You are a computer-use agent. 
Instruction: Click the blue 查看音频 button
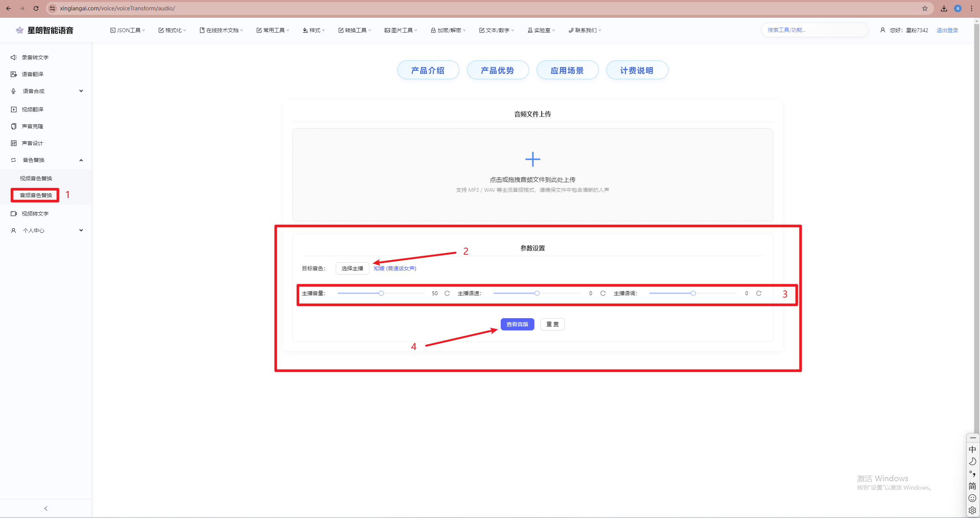pos(517,324)
